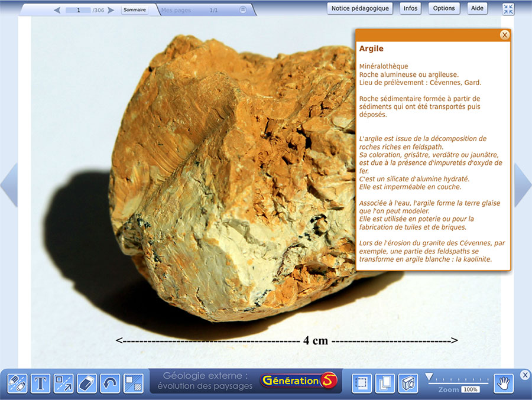The image size is (532, 400).
Task: Choose the dashed rectangle selection tool
Action: tap(362, 383)
